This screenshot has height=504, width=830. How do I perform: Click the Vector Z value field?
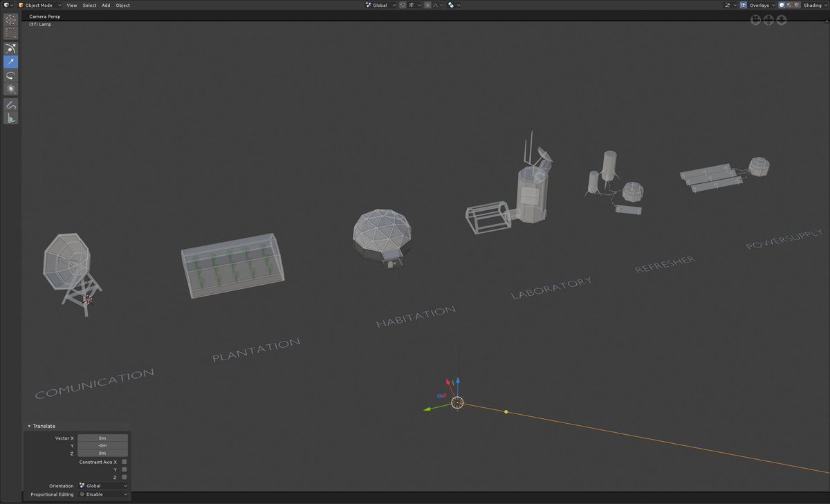102,454
